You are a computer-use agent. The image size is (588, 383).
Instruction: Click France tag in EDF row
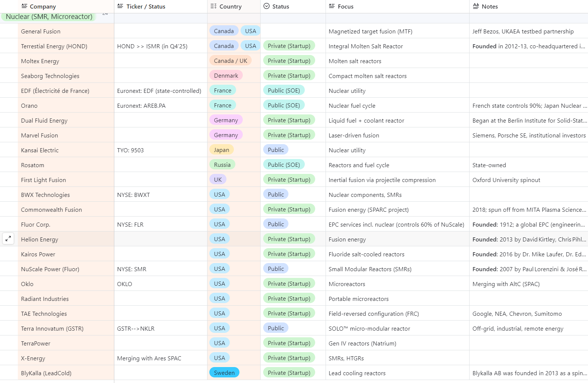point(223,90)
